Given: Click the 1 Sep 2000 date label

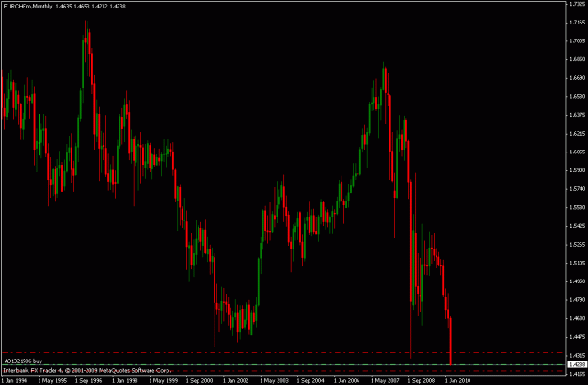Looking at the screenshot, I should click(199, 381).
